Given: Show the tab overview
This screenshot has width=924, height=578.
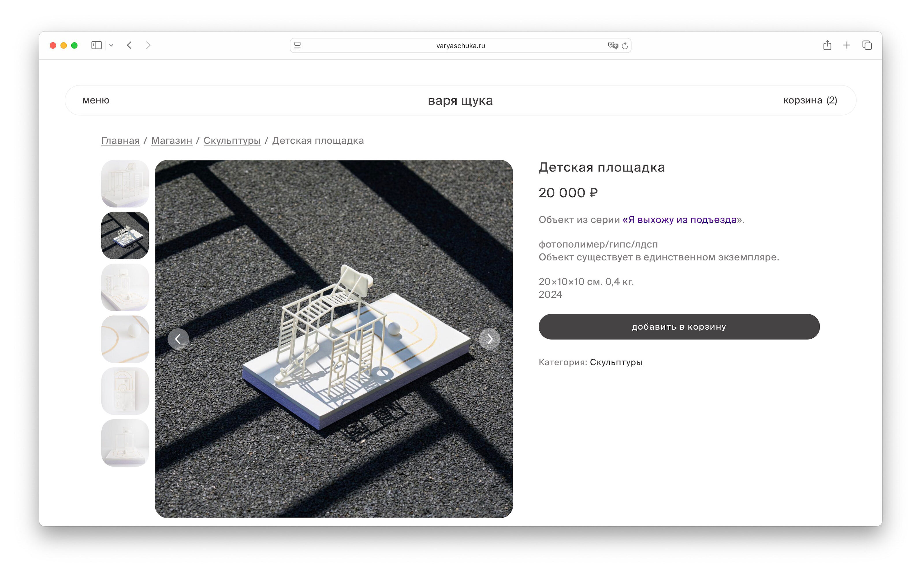Looking at the screenshot, I should [867, 45].
